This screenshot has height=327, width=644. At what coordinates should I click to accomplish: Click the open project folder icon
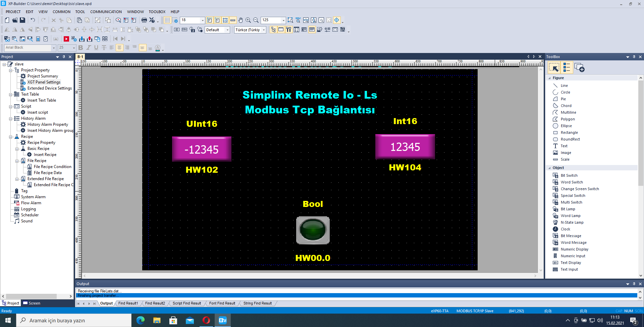[15, 20]
